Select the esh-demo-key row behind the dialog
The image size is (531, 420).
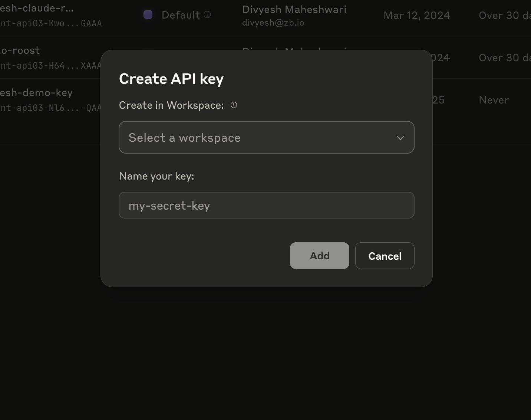pos(36,93)
